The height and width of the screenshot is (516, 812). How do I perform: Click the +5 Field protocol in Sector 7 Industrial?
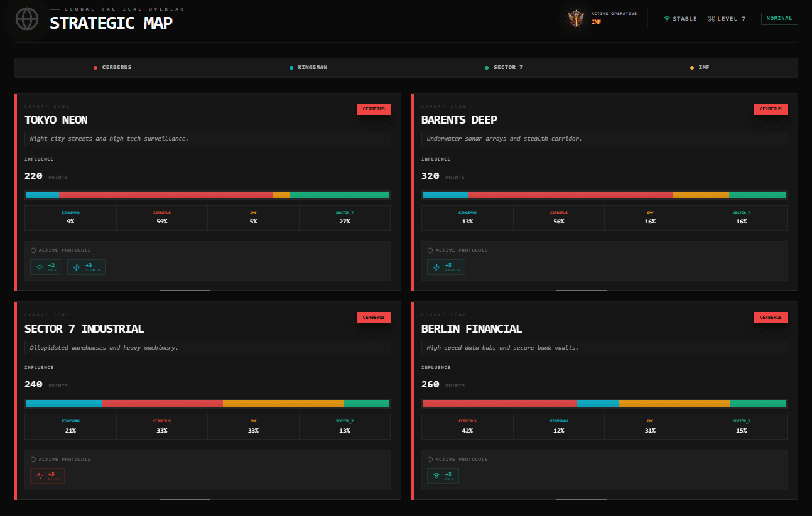47,476
